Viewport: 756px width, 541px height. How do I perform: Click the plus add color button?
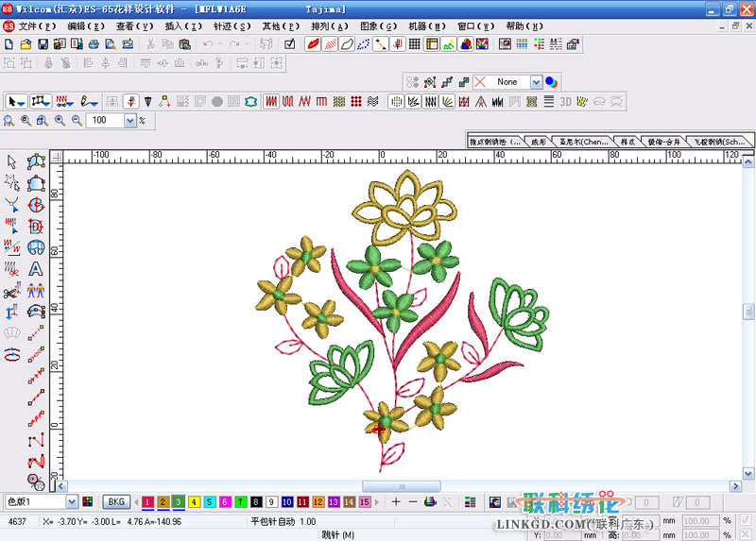(396, 501)
